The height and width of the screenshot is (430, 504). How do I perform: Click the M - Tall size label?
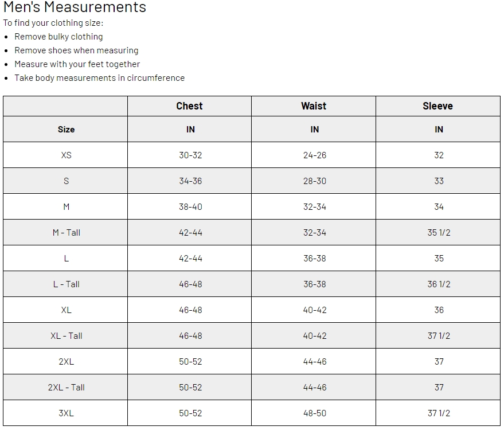pyautogui.click(x=66, y=233)
